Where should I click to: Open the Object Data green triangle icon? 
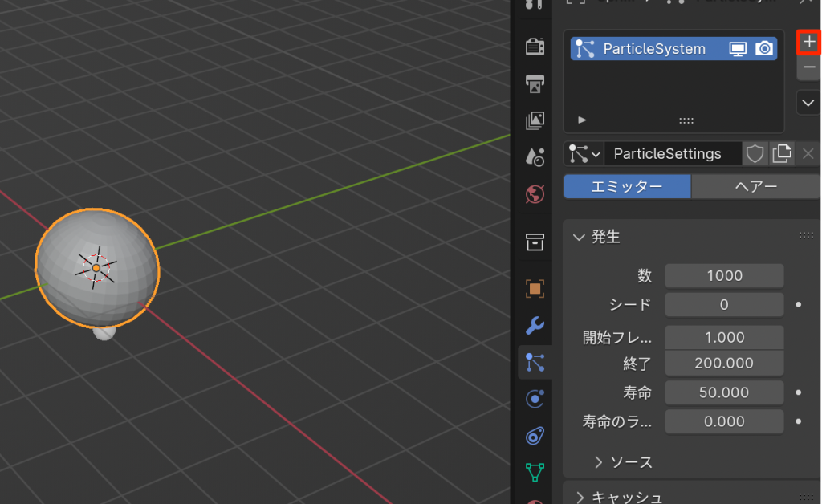(535, 471)
